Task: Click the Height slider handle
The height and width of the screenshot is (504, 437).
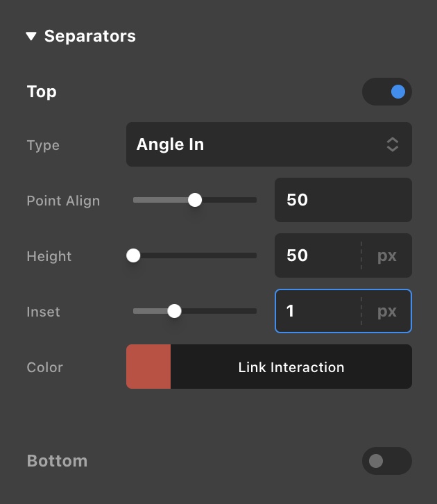Action: [x=133, y=255]
